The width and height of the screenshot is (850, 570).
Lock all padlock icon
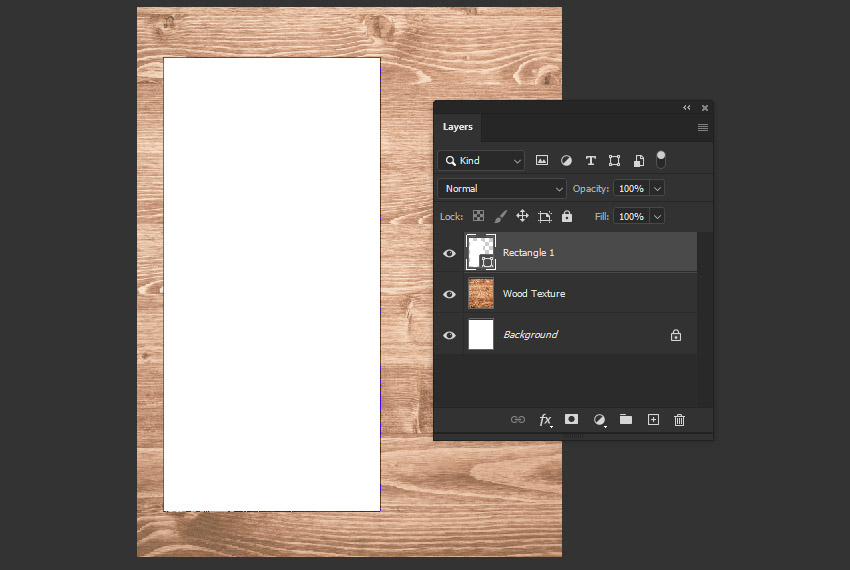566,216
